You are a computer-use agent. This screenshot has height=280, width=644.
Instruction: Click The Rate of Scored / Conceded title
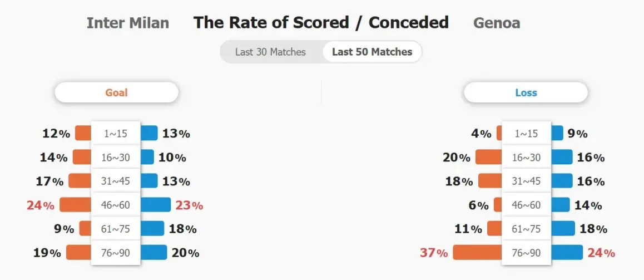pyautogui.click(x=321, y=23)
